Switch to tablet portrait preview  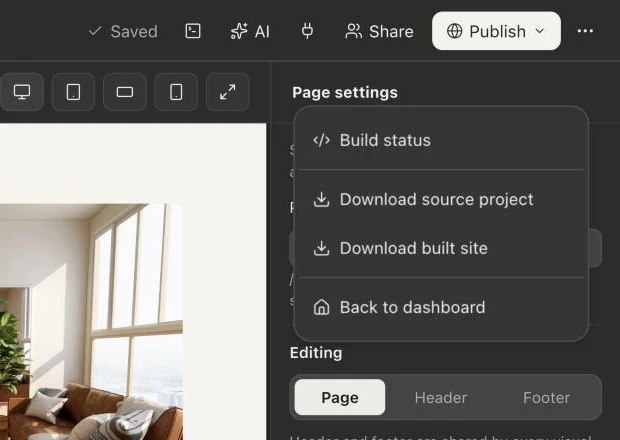pyautogui.click(x=73, y=92)
